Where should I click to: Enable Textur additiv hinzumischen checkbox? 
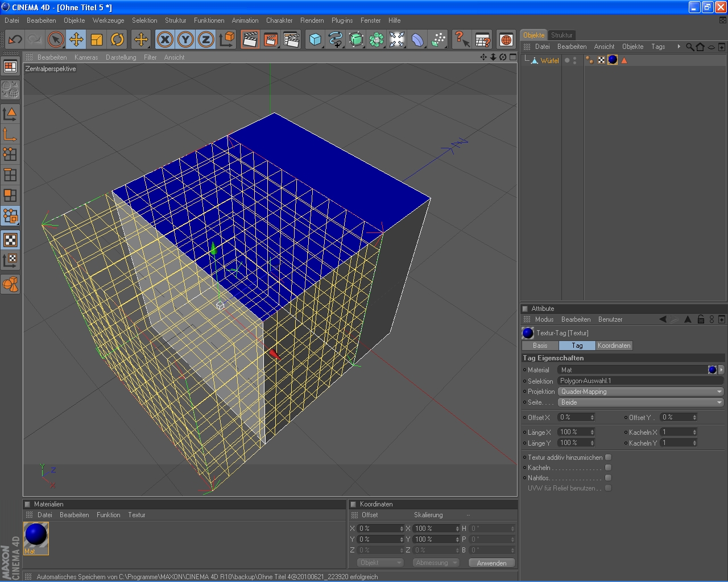coord(608,458)
